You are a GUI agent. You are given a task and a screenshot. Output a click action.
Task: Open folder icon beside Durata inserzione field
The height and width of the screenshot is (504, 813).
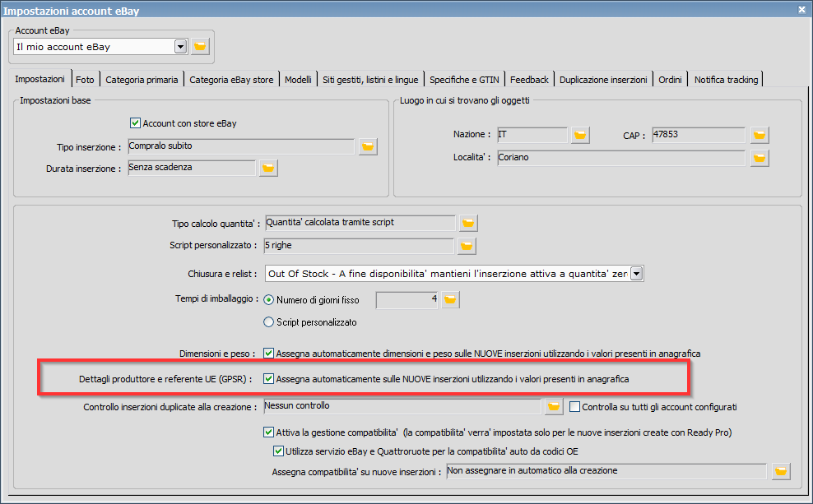[x=268, y=168]
